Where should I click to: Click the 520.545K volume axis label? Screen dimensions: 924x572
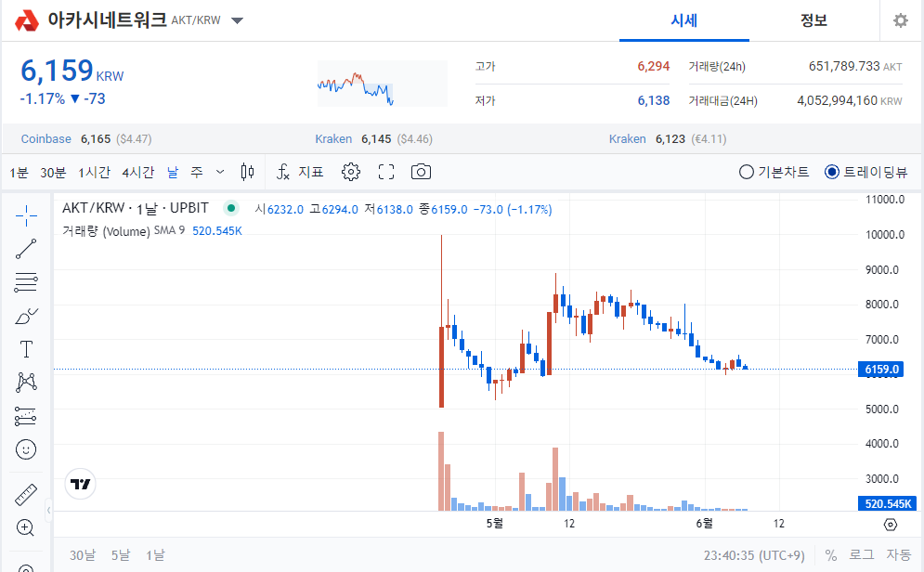click(x=887, y=503)
